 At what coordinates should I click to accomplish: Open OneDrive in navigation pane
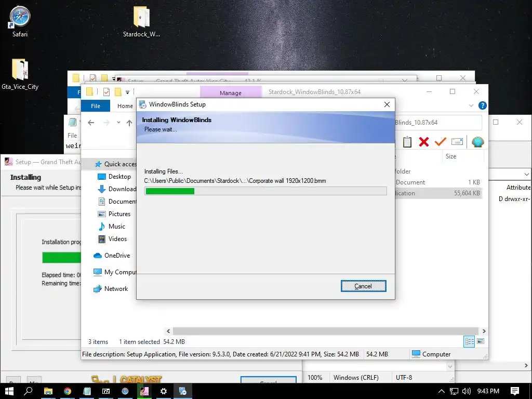coord(112,256)
